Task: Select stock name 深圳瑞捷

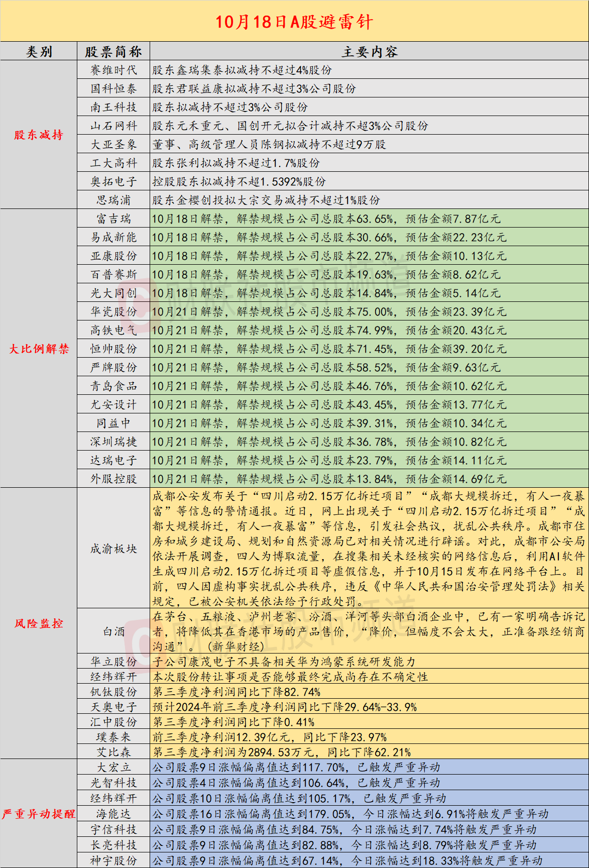Action: 113,442
